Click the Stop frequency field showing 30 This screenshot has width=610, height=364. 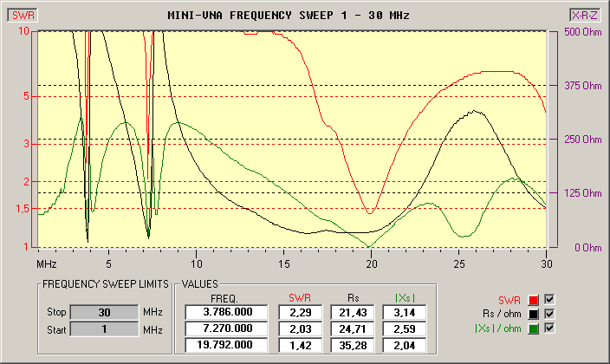[x=104, y=312]
